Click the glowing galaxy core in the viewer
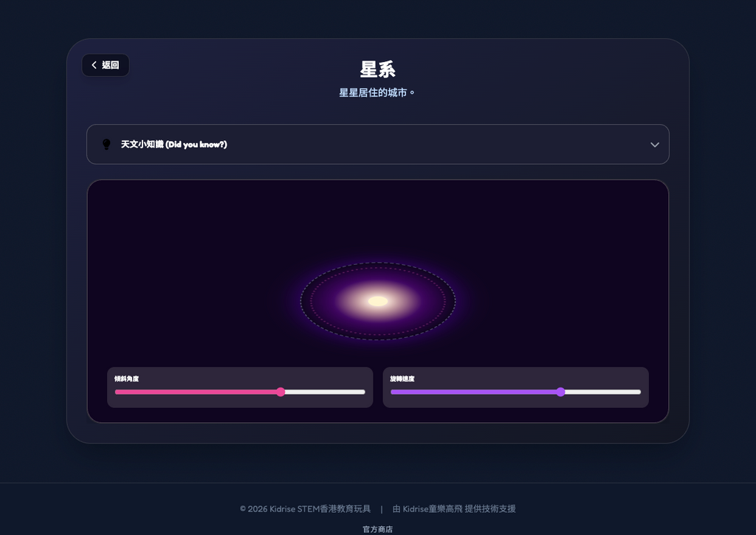 coord(377,300)
